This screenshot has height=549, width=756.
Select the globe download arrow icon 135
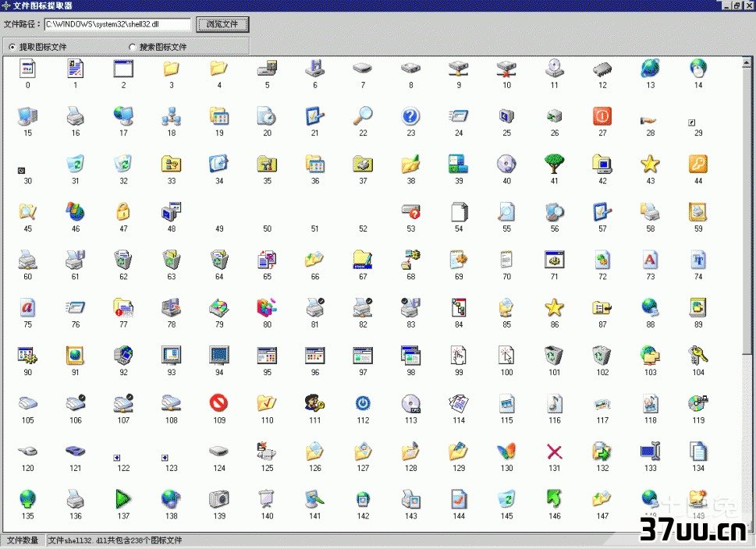tap(27, 499)
